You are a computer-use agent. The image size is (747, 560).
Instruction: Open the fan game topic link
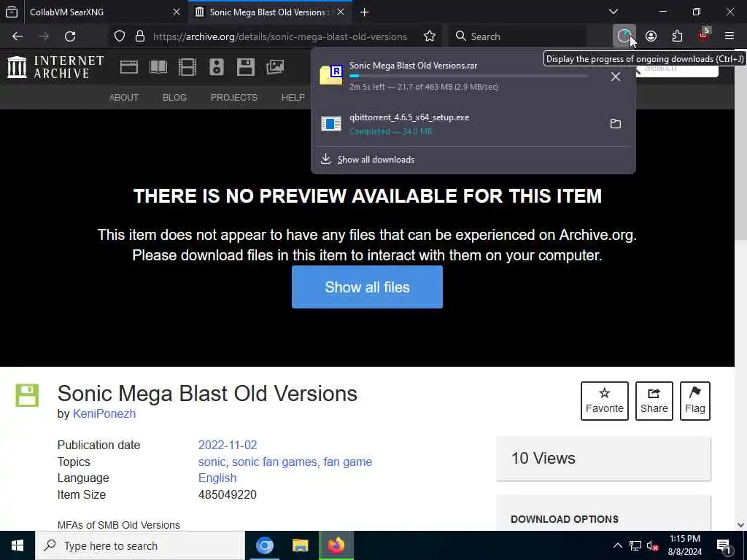(x=348, y=462)
